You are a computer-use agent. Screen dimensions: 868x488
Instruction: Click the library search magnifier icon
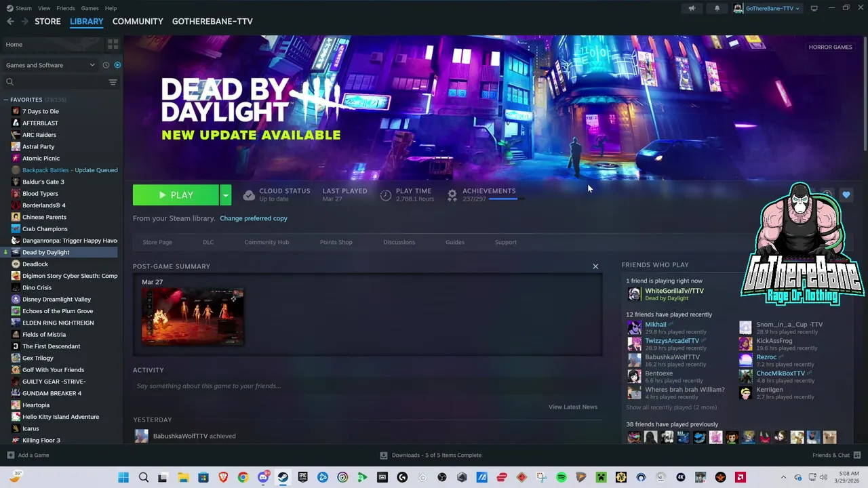click(9, 82)
